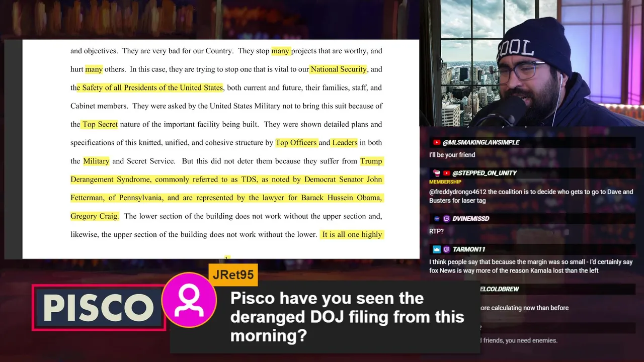Click highlighted word "Military" in the document
The height and width of the screenshot is (362, 644).
(96, 161)
